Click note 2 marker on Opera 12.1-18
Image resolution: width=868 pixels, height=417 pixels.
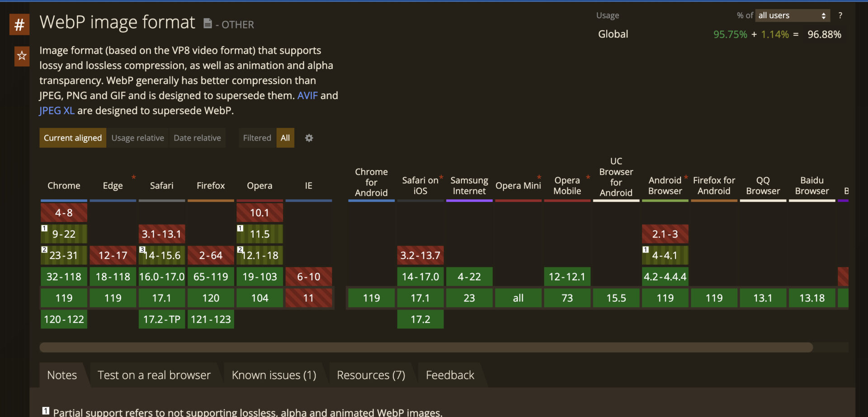click(240, 250)
